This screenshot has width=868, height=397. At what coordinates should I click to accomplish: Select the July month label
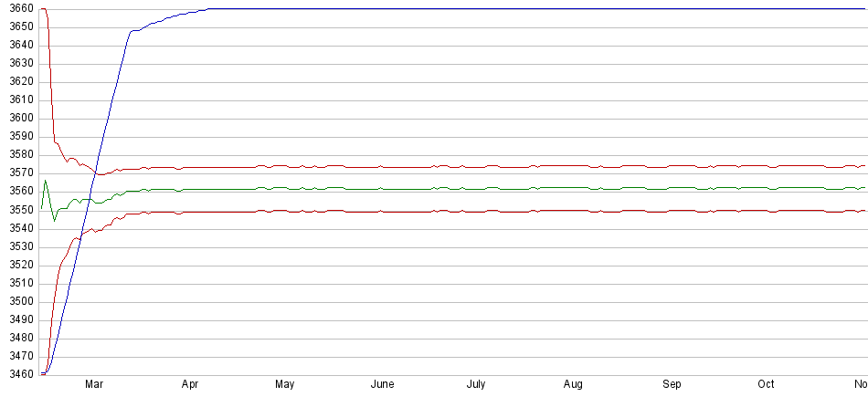[x=476, y=385]
